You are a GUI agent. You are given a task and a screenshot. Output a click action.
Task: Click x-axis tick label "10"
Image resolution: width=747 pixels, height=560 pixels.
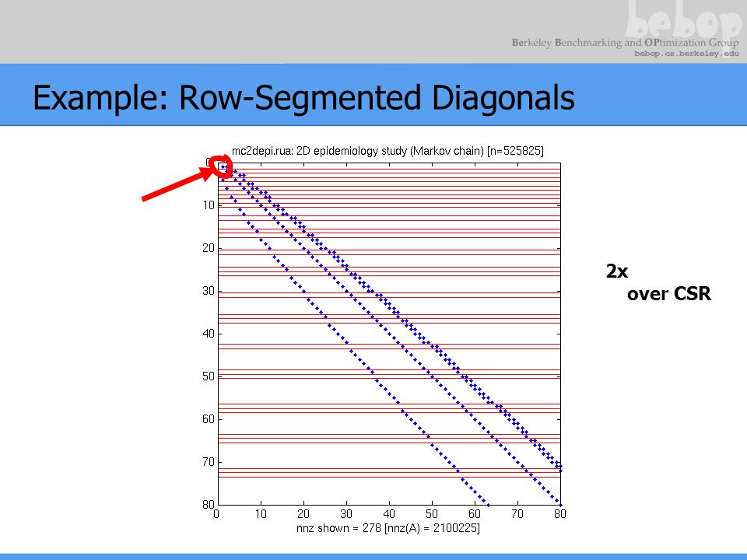(261, 514)
